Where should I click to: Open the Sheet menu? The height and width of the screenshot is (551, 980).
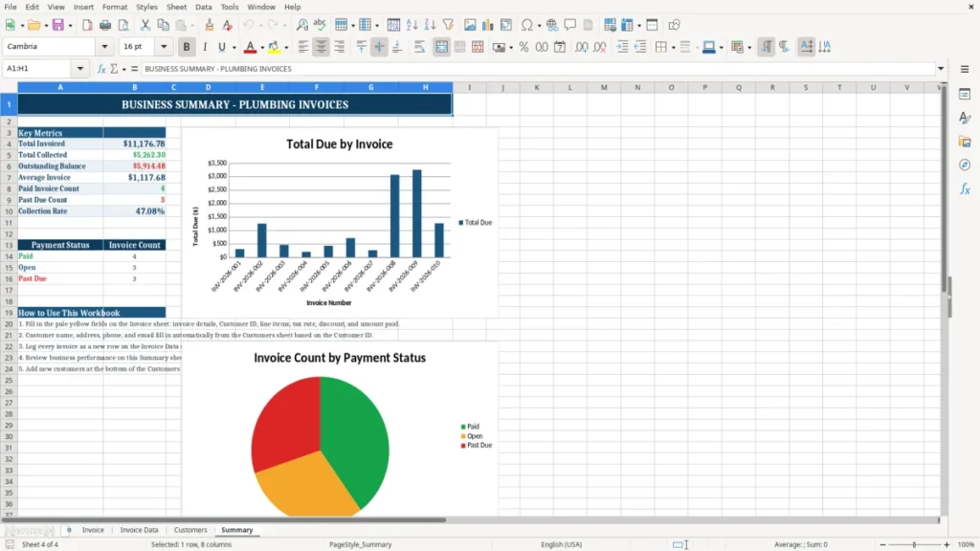(176, 7)
